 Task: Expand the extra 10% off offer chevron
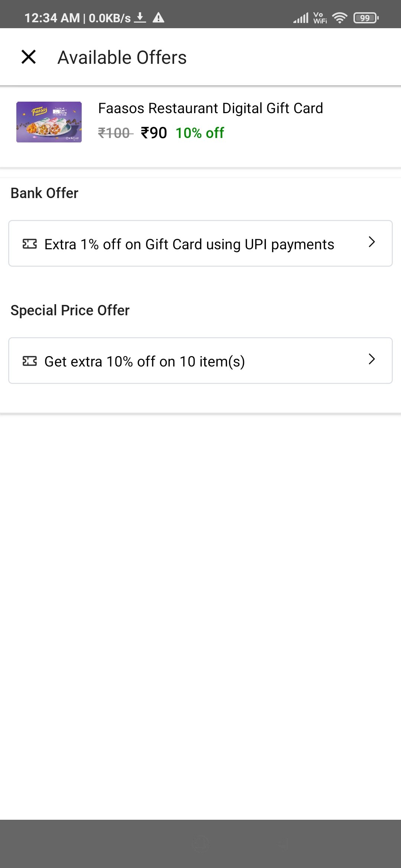click(372, 359)
